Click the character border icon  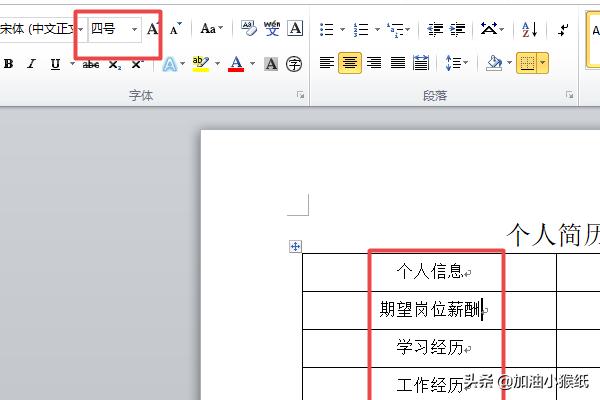click(x=295, y=29)
